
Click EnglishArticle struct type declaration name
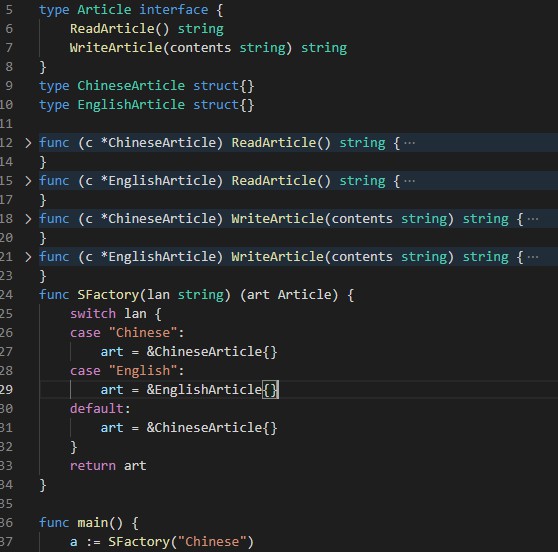[131, 105]
